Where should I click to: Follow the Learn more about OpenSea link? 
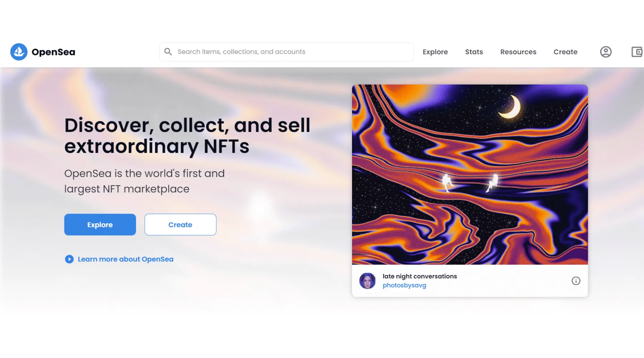point(126,259)
